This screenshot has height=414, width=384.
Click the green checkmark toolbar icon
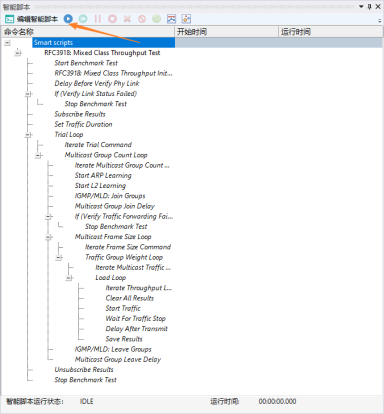[x=157, y=19]
